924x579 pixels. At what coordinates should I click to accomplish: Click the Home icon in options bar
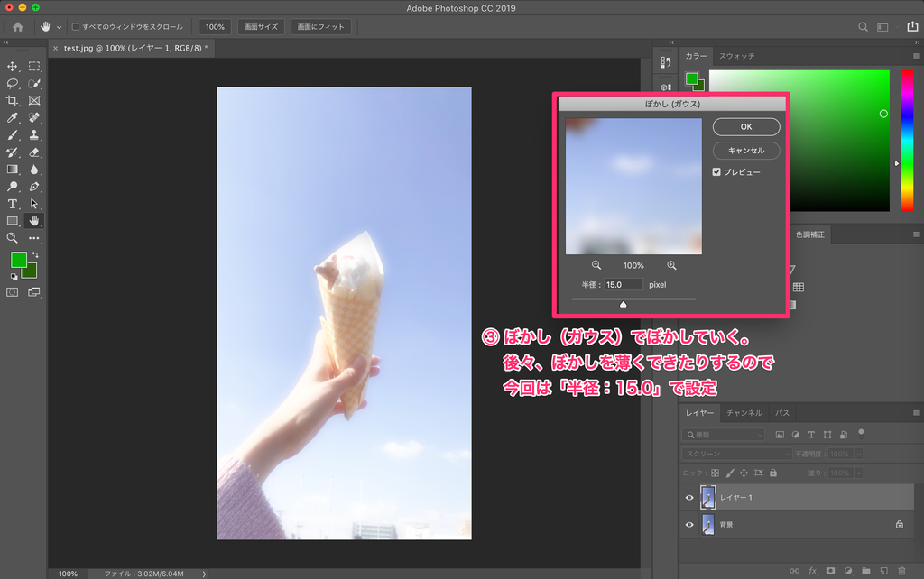(18, 26)
